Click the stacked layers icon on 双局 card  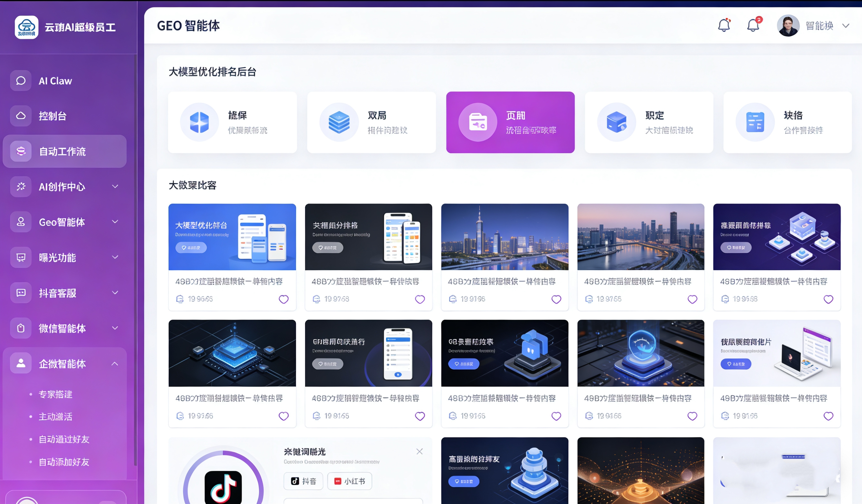pyautogui.click(x=339, y=122)
